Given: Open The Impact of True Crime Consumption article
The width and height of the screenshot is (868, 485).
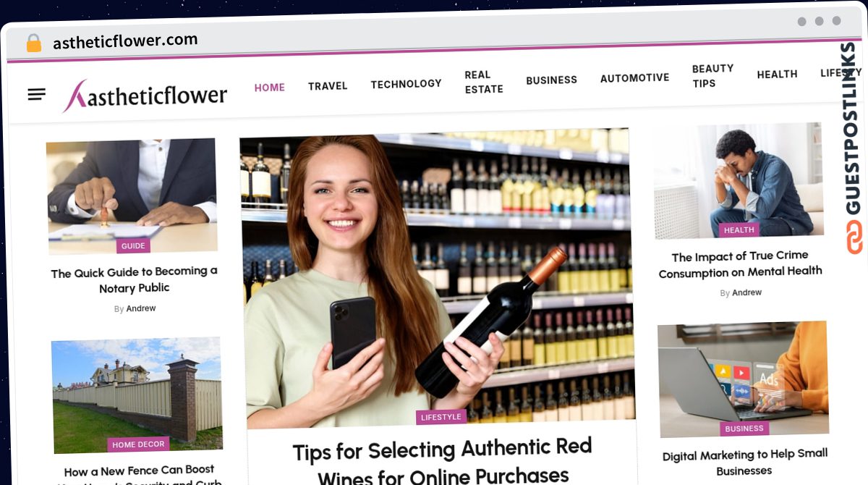Looking at the screenshot, I should pyautogui.click(x=740, y=264).
